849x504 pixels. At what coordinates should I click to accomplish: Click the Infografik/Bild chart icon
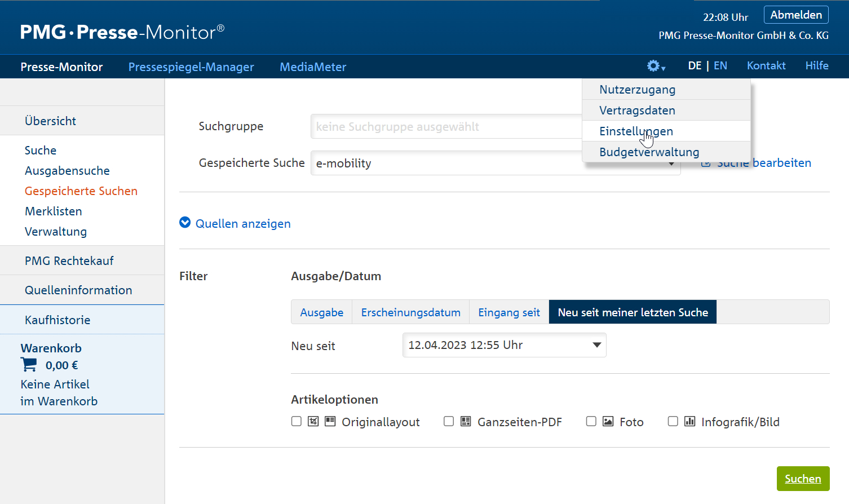click(689, 421)
